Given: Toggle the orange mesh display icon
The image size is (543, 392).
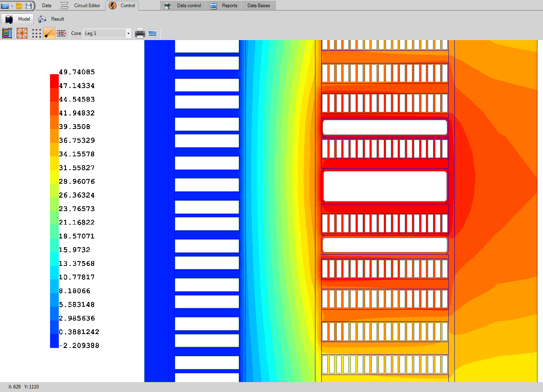Looking at the screenshot, I should tap(22, 33).
